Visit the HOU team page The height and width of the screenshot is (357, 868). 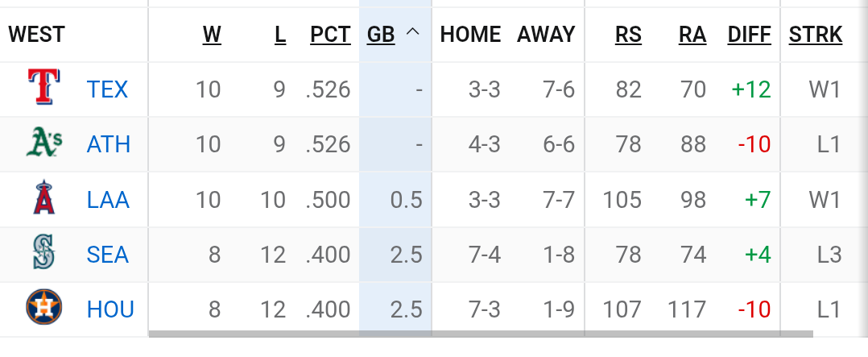pos(110,309)
